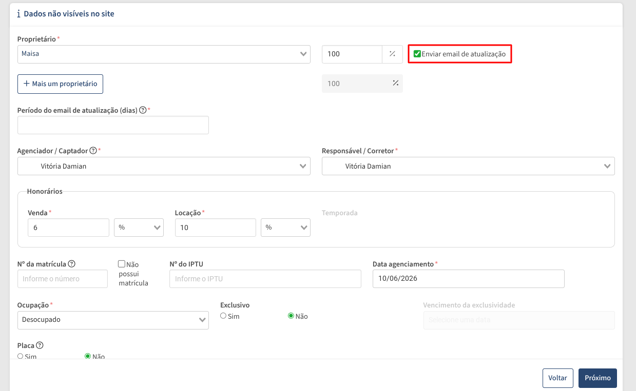Image resolution: width=636 pixels, height=391 pixels.
Task: Click help icon next to Agenciador / Captador
Action: click(x=93, y=150)
